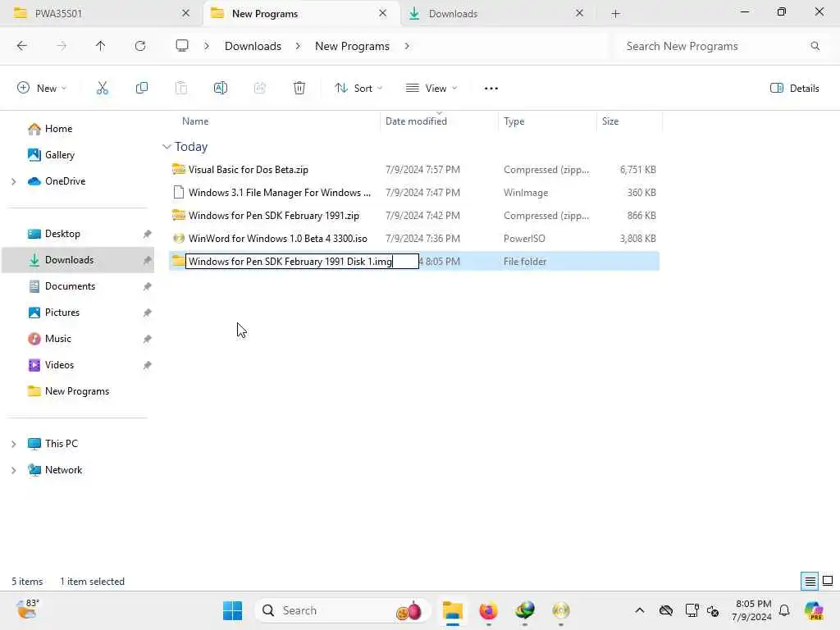Open the See more ellipsis menu
This screenshot has height=630, width=840.
pyautogui.click(x=491, y=89)
